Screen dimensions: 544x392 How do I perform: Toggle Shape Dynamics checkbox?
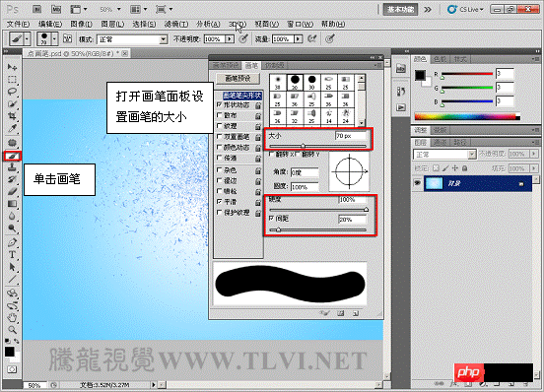coord(219,104)
